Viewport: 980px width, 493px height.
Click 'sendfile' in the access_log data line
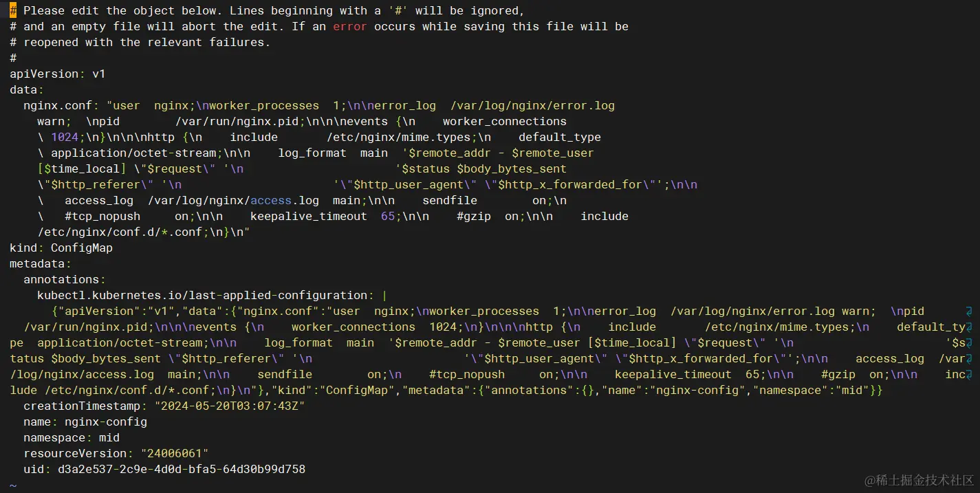click(x=450, y=200)
